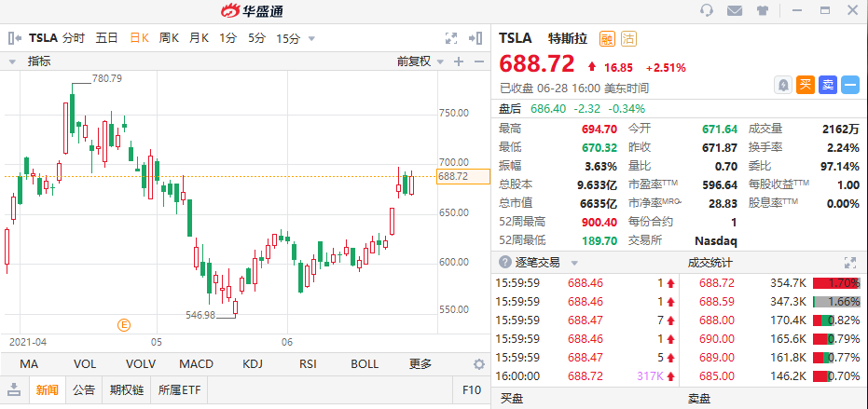Click the 52周最高 value 900.40
868x409 pixels.
tap(599, 222)
